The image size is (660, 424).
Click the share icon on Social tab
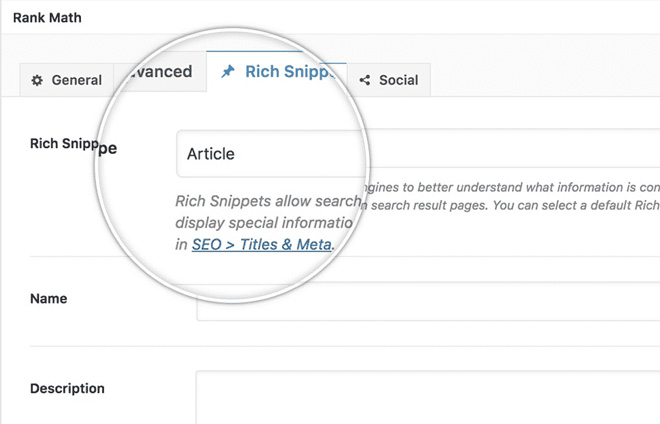tap(365, 80)
